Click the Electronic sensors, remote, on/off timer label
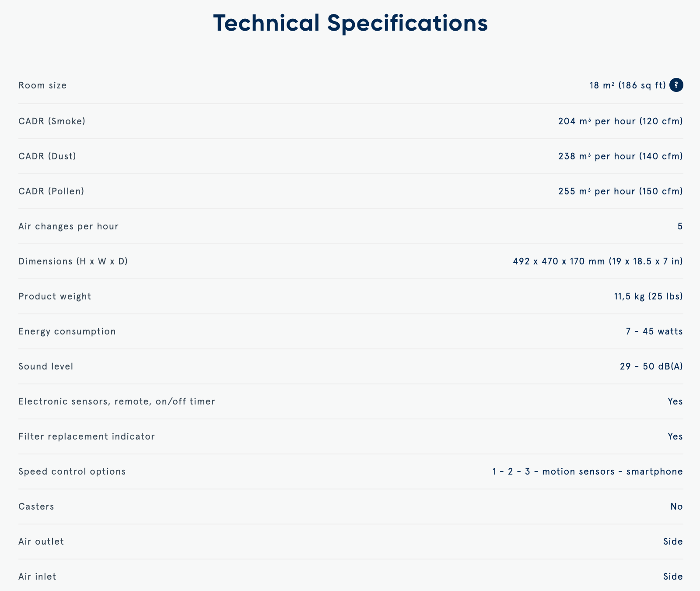 (x=117, y=401)
